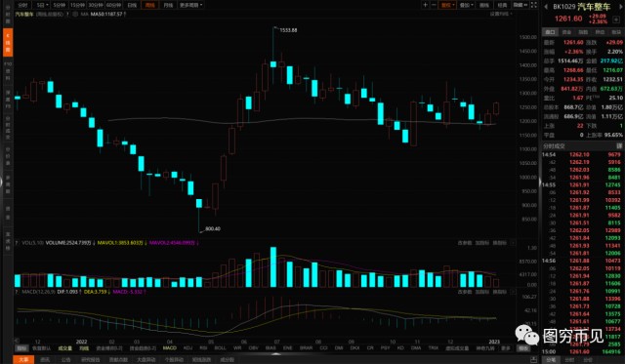
Task: Toggle fullscreen chart mode icon
Action: click(534, 5)
